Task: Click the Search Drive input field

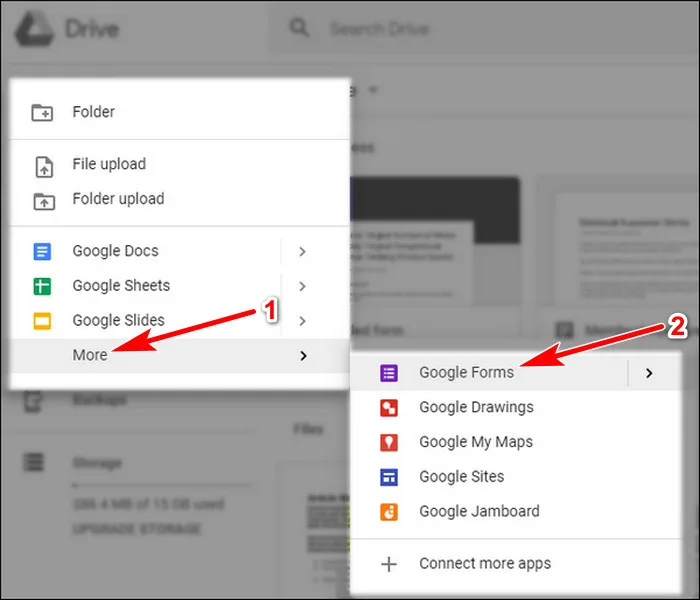Action: [x=482, y=29]
